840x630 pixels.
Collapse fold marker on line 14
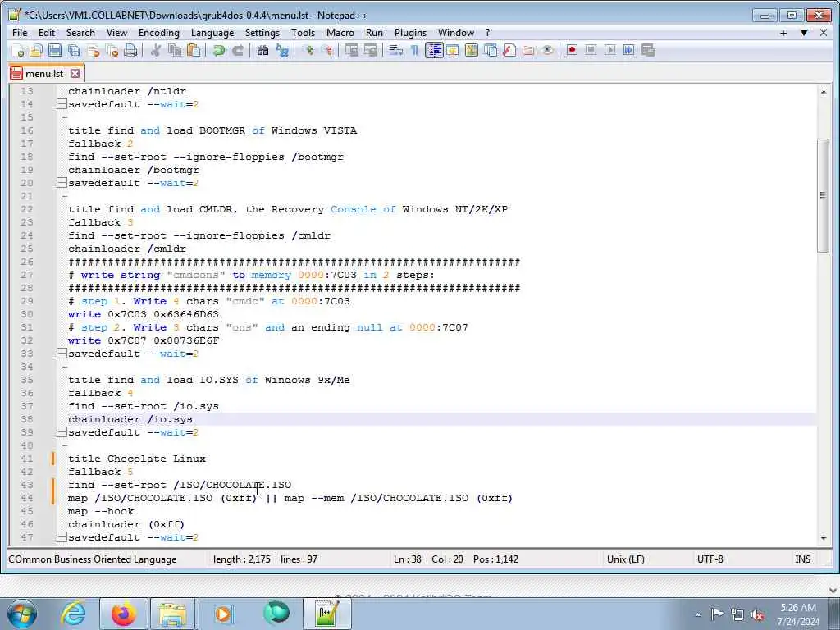coord(62,104)
